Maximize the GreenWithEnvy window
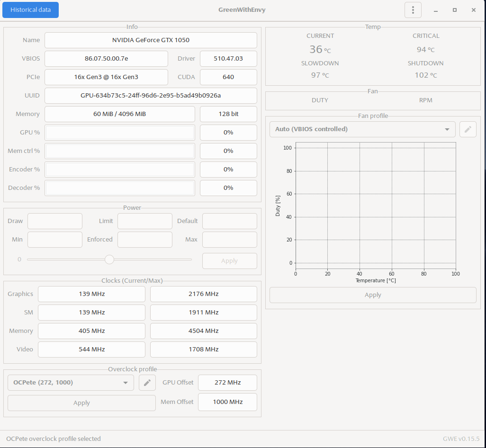This screenshot has height=448, width=486. 455,10
